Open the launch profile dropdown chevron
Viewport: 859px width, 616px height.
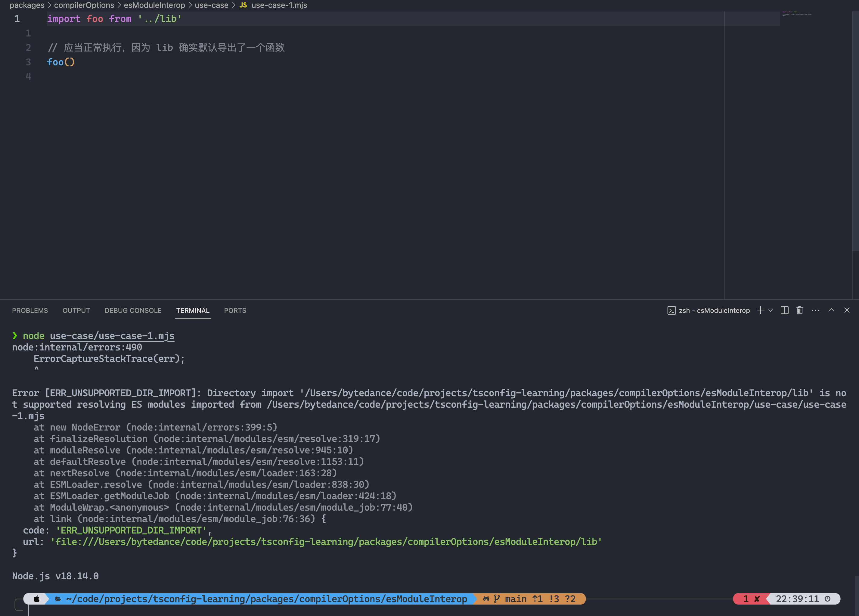click(771, 311)
